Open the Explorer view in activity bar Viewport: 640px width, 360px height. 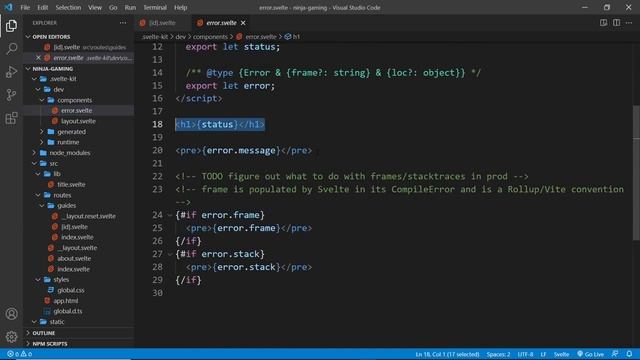coord(11,26)
